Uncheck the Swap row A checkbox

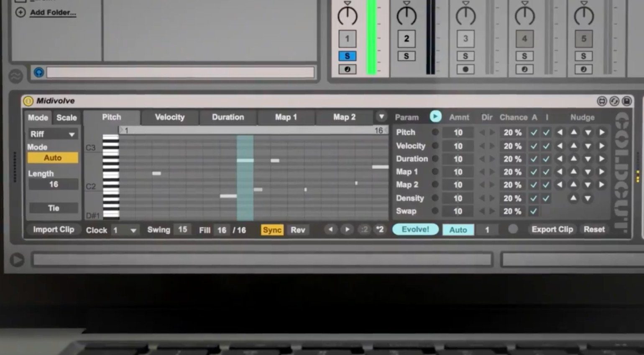534,211
